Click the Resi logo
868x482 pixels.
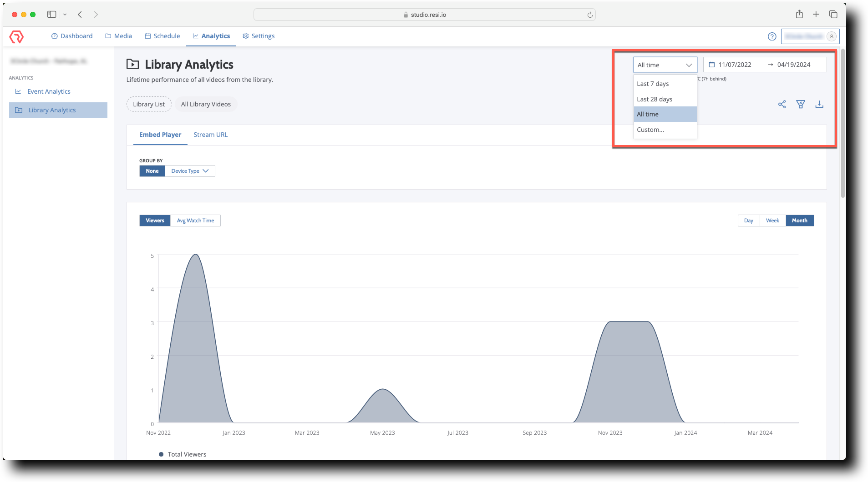click(16, 36)
